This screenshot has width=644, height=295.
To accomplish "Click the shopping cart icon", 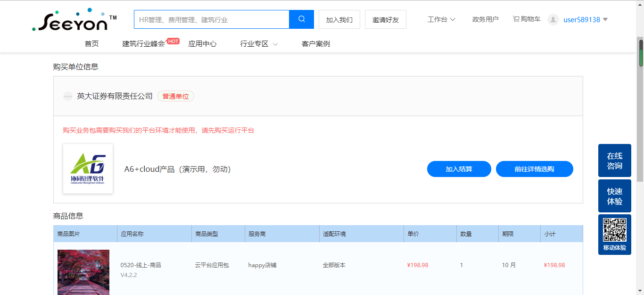I will click(x=516, y=19).
